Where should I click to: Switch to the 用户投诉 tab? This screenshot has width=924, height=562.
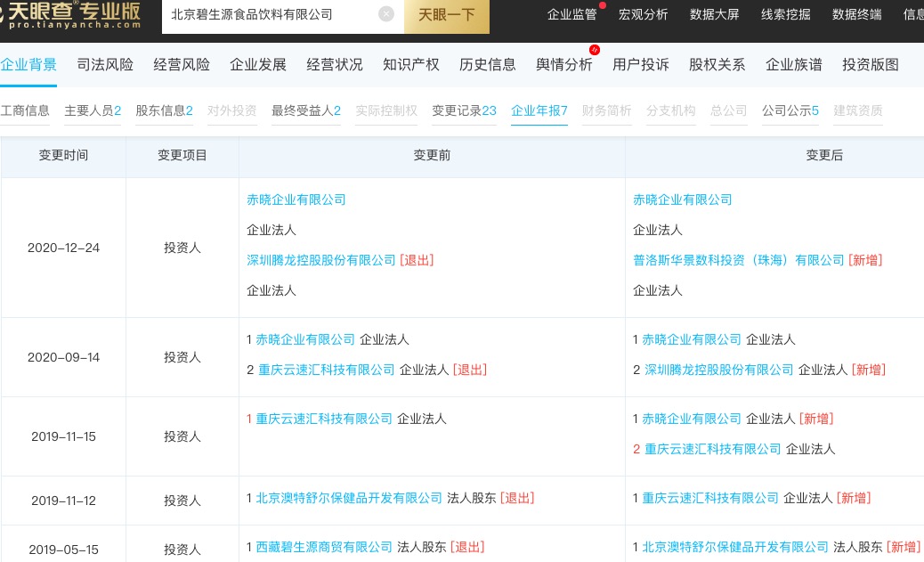coord(641,64)
